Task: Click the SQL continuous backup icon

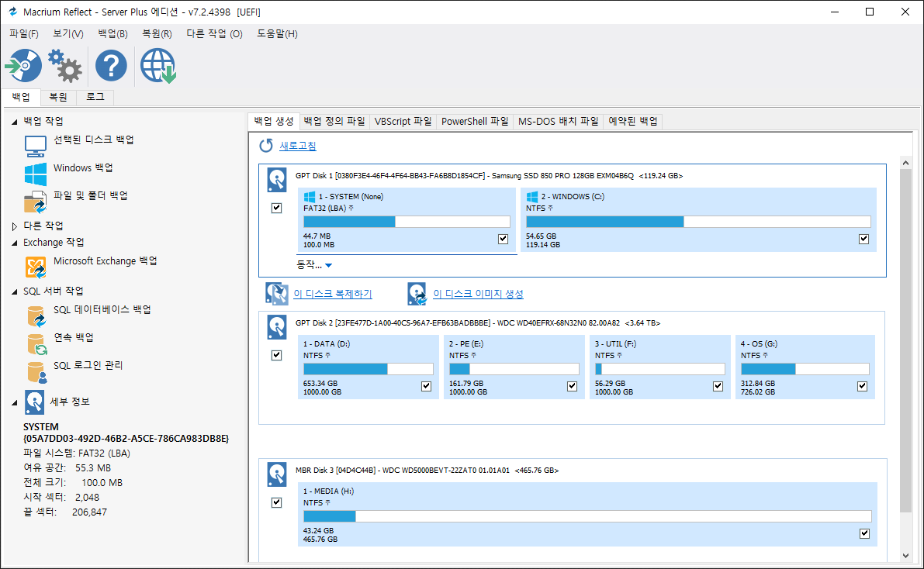Action: click(36, 344)
